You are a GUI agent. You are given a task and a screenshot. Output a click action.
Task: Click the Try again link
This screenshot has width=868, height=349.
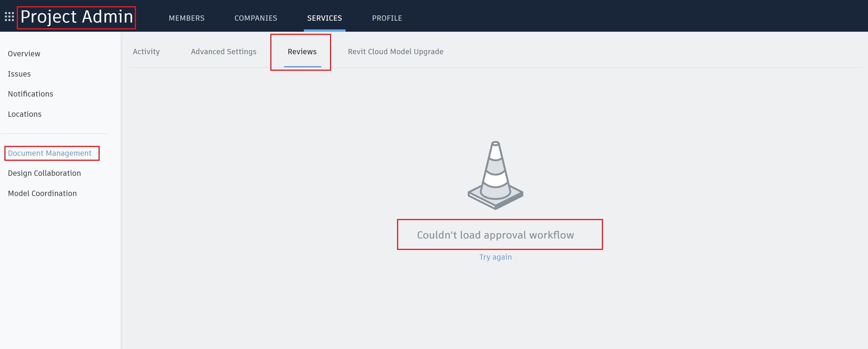coord(495,257)
